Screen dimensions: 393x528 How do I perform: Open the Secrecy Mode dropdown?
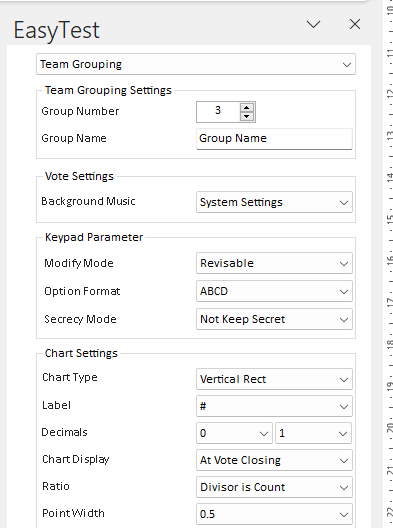click(x=274, y=319)
